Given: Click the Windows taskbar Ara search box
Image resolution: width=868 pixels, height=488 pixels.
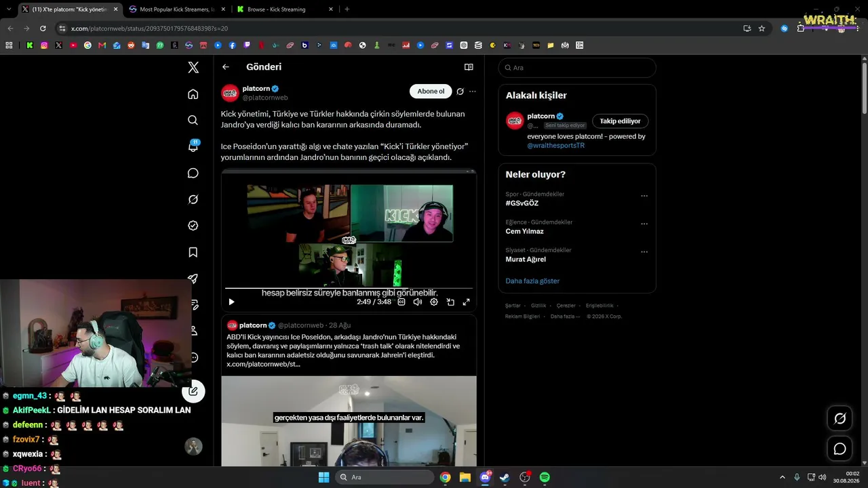Looking at the screenshot, I should 384,477.
